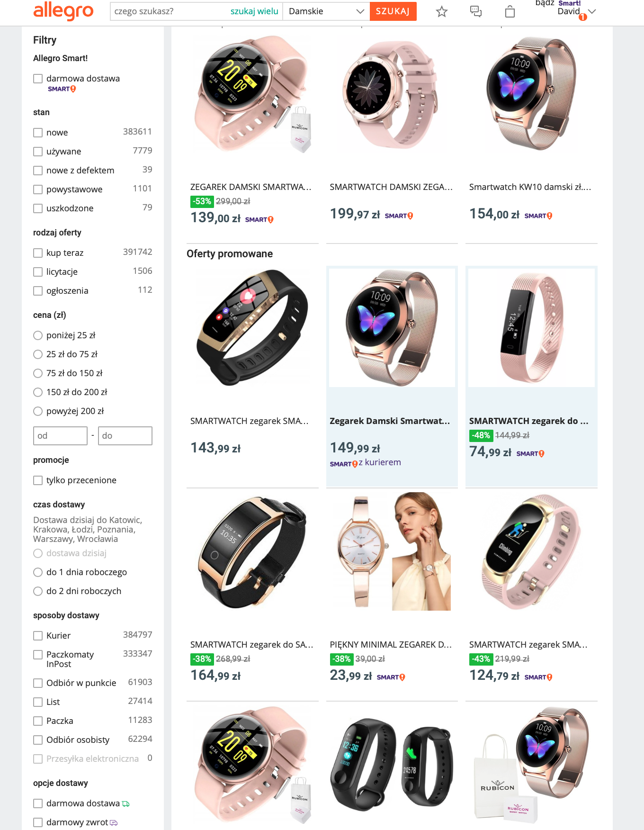
Task: Check the 'nowe' condition checkbox
Action: point(38,133)
